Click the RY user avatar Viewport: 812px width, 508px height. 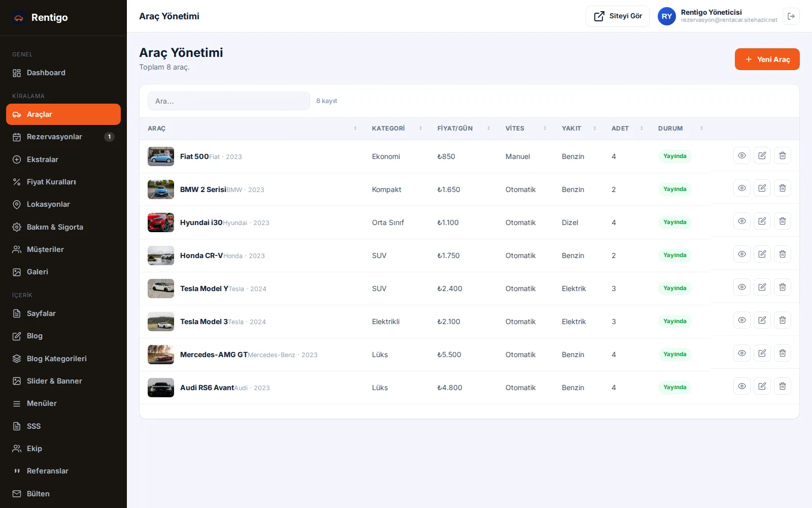[667, 16]
